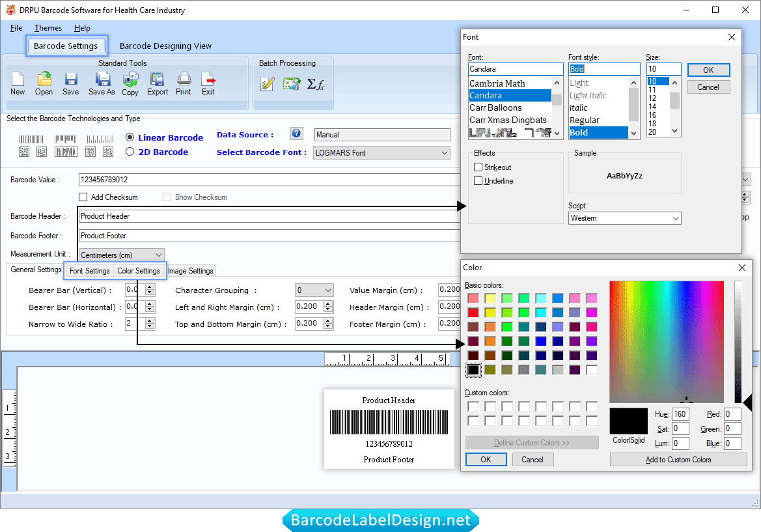
Task: Increase the Narrow to Wide Ratio stepper
Action: point(150,321)
